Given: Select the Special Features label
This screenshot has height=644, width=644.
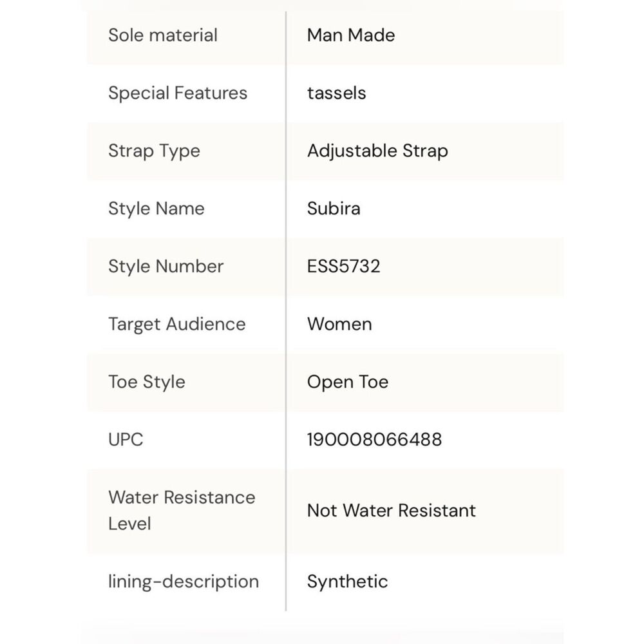Looking at the screenshot, I should click(x=178, y=93).
